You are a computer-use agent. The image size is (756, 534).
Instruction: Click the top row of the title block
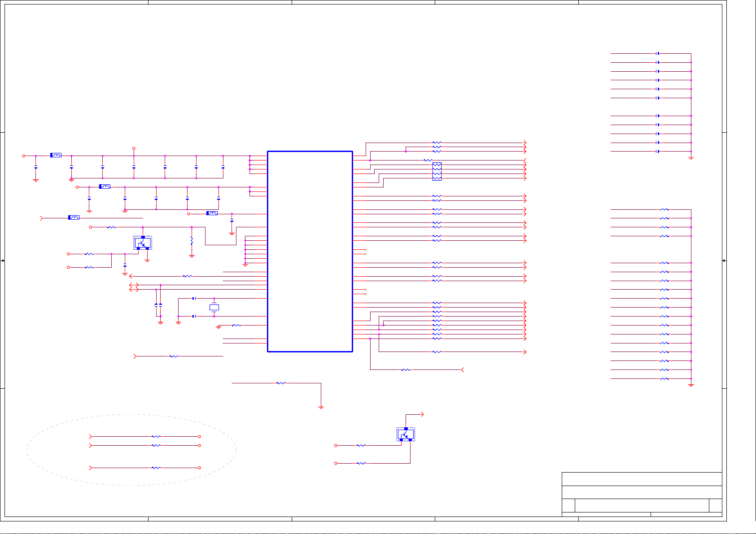[642, 479]
